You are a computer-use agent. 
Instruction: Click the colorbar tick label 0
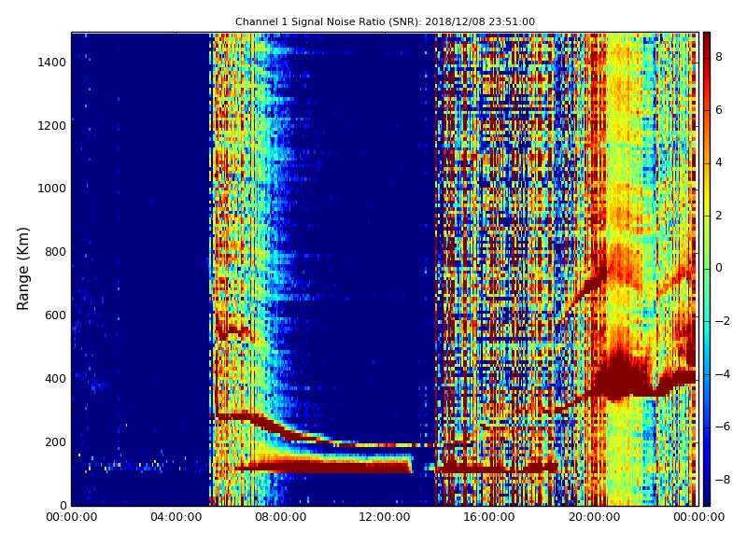click(719, 268)
